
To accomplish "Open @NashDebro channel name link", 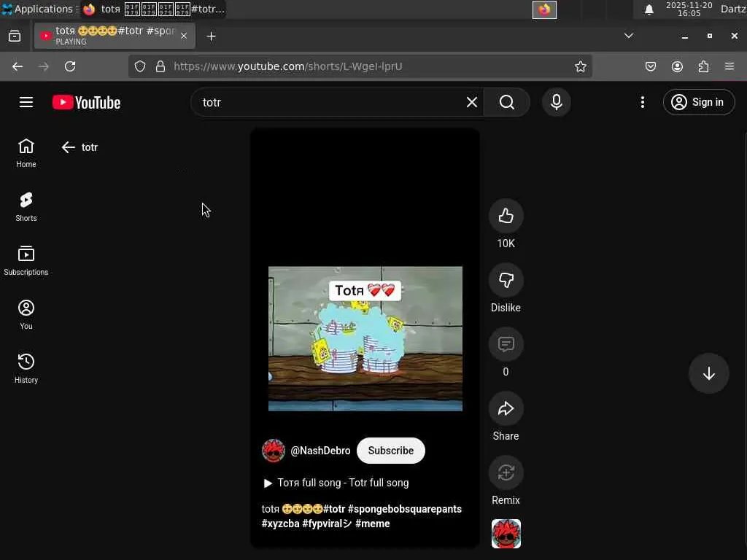I will (x=320, y=451).
